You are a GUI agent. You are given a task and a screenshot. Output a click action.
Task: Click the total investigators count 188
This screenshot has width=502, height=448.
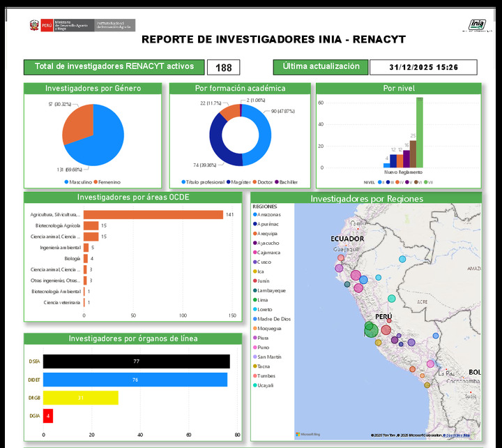tap(224, 68)
